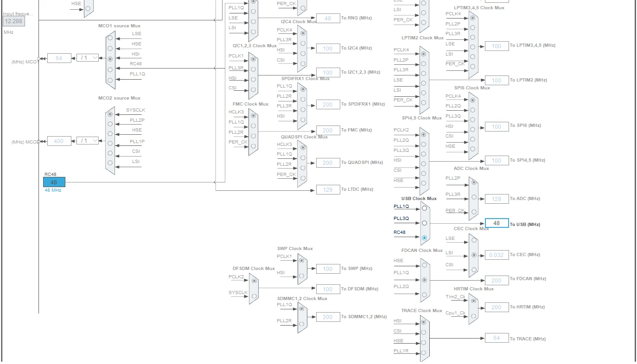Click the To RNG (MHz) 48 field
Screen dimensions: 637x364
click(x=328, y=19)
